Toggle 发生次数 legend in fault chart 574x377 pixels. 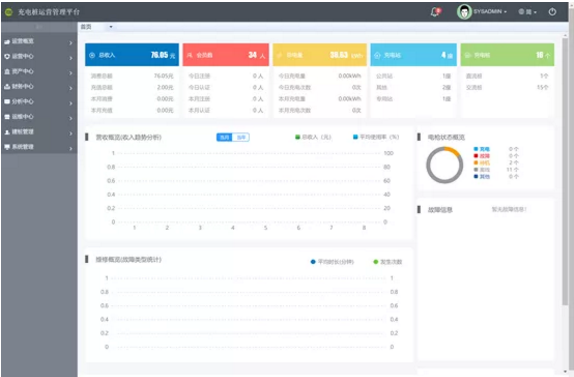coord(387,262)
